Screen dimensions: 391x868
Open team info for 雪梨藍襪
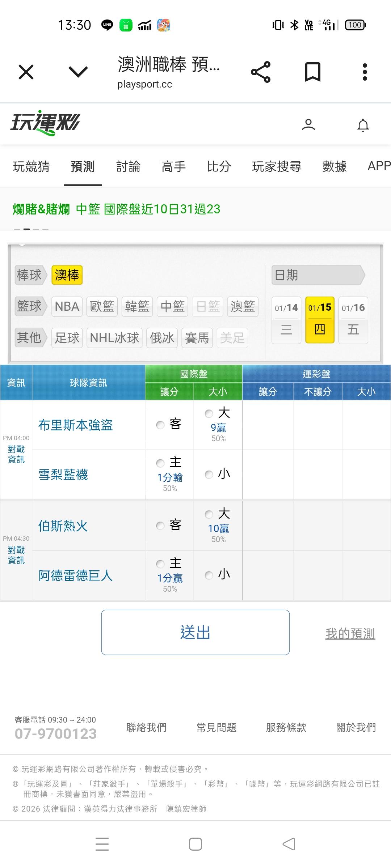pyautogui.click(x=63, y=475)
